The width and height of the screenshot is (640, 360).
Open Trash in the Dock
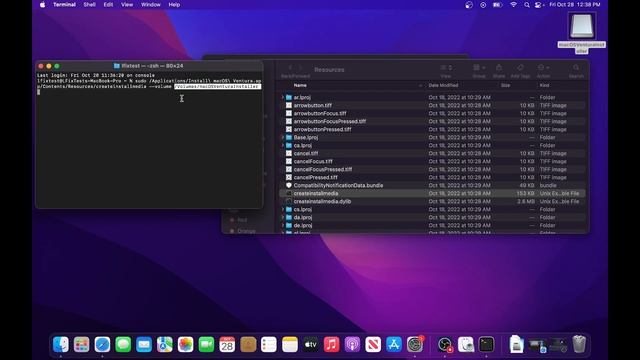[579, 344]
